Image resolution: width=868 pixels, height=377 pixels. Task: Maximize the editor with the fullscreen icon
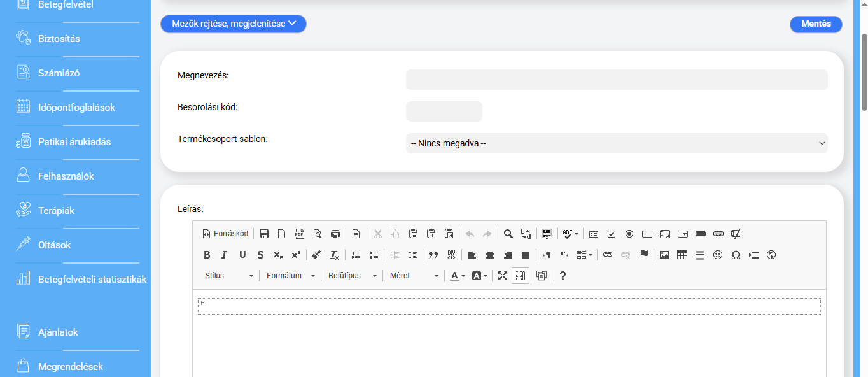coord(503,276)
